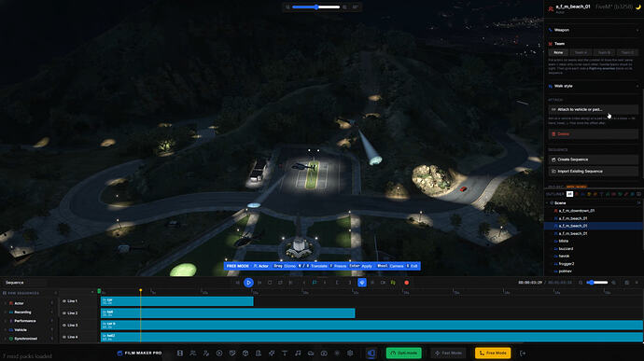Click the Actor option in Free Mode bar

coord(260,266)
